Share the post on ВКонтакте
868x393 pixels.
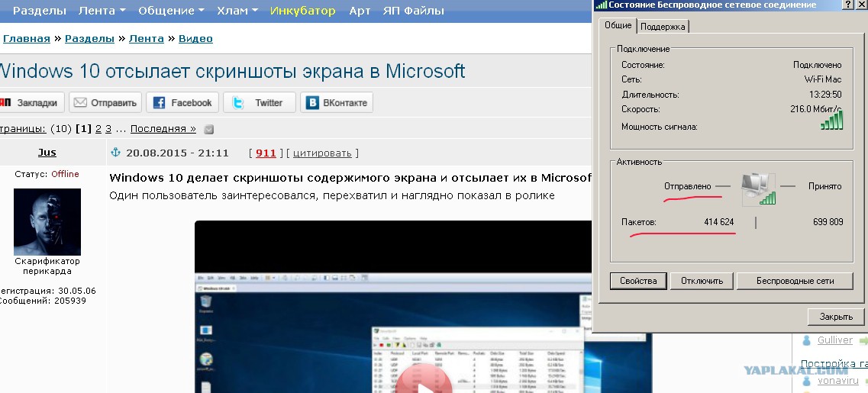coord(337,102)
